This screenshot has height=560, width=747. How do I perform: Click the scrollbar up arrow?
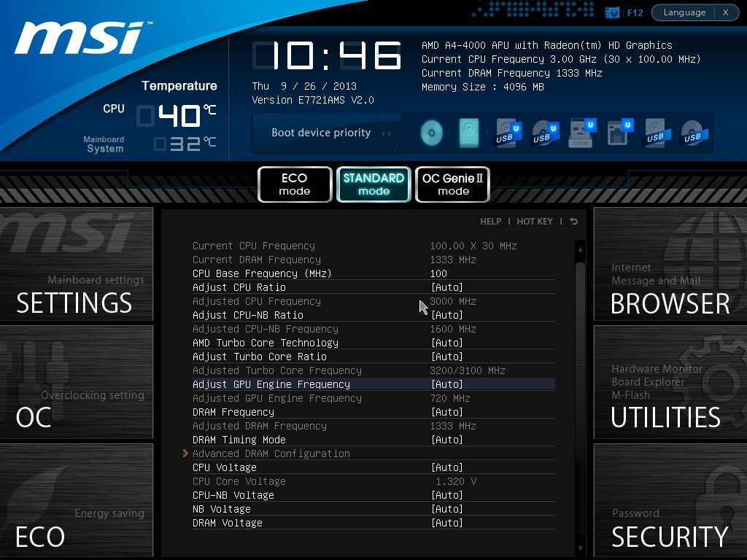click(580, 249)
